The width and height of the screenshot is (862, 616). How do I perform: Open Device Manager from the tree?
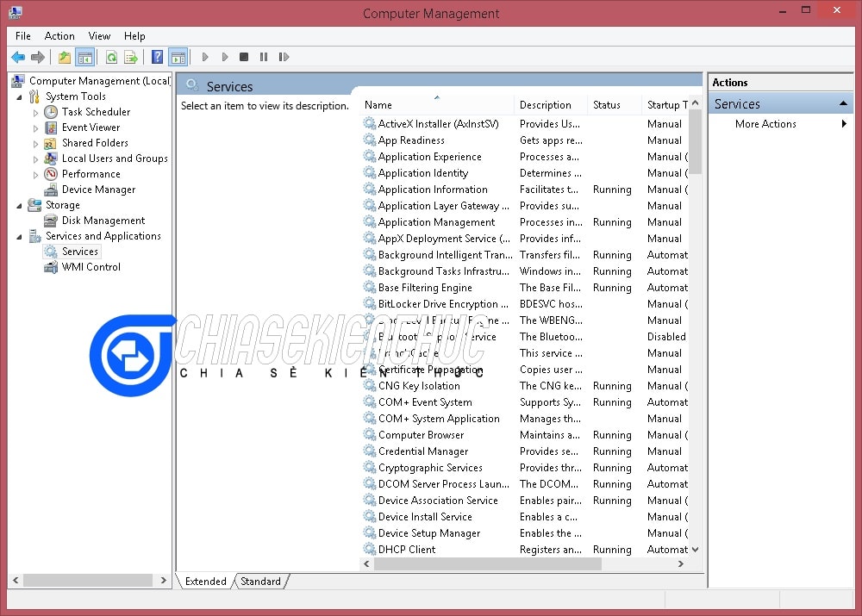(98, 189)
